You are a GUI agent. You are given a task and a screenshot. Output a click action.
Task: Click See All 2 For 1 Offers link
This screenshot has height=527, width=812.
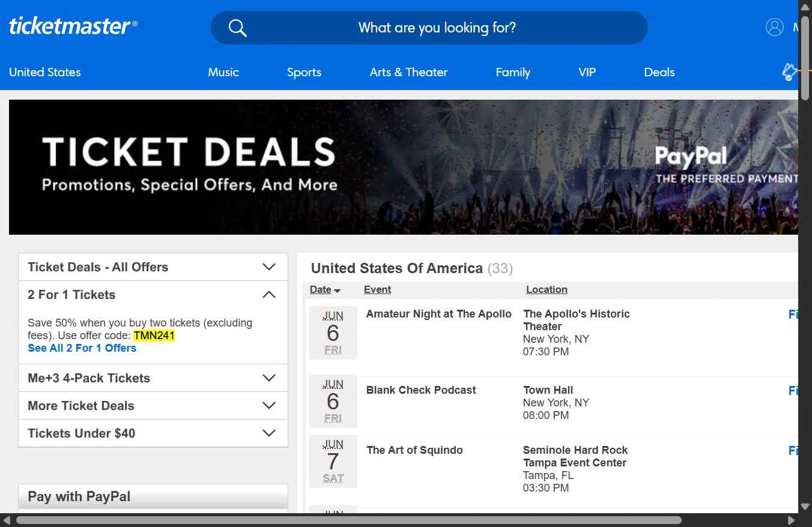82,348
